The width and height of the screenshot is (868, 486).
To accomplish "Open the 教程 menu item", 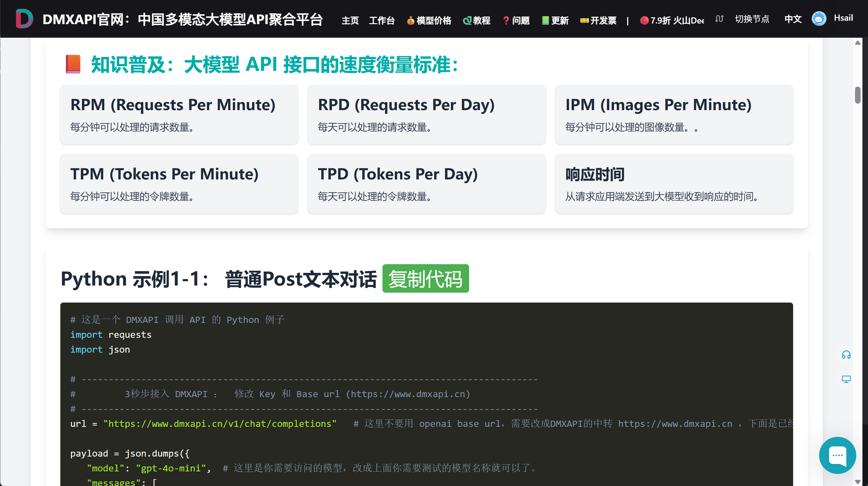I will (477, 20).
